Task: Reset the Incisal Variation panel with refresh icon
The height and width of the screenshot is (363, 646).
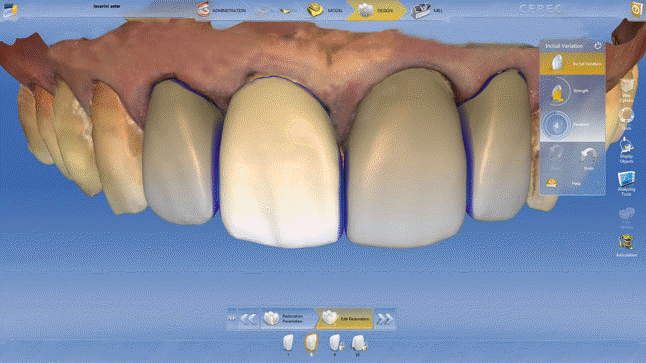Action: [597, 46]
